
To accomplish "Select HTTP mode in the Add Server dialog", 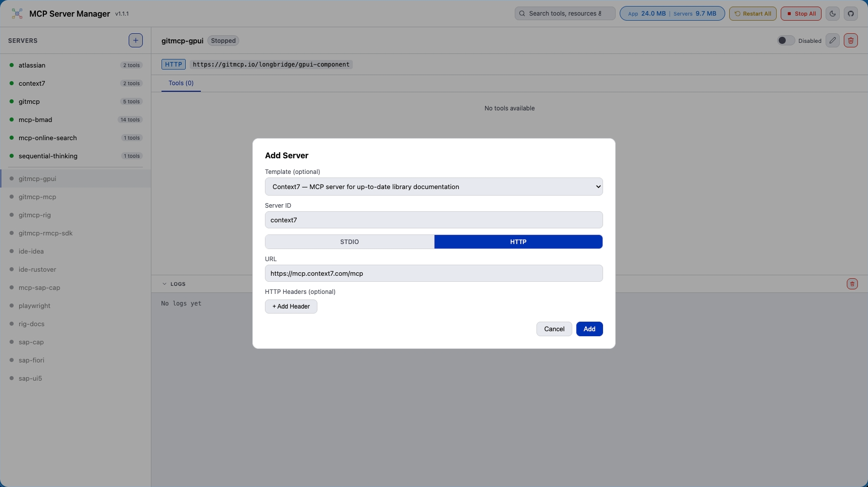I will coord(519,241).
